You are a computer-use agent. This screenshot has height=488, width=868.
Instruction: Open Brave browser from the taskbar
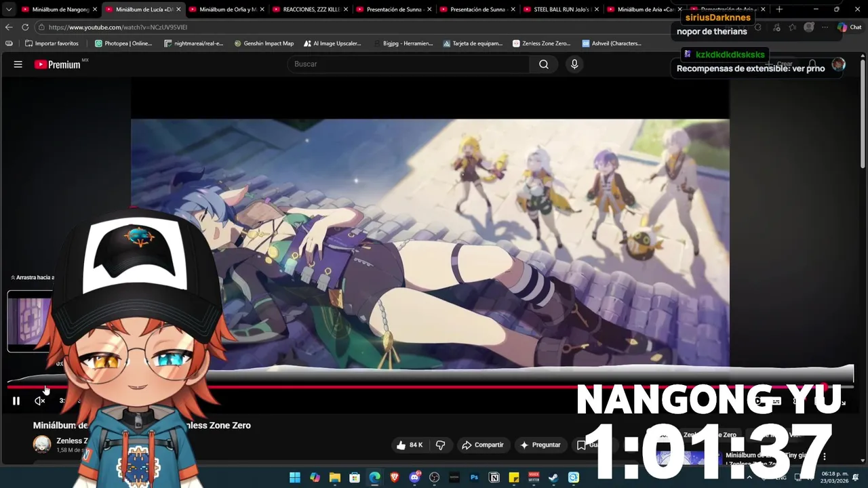coord(395,477)
